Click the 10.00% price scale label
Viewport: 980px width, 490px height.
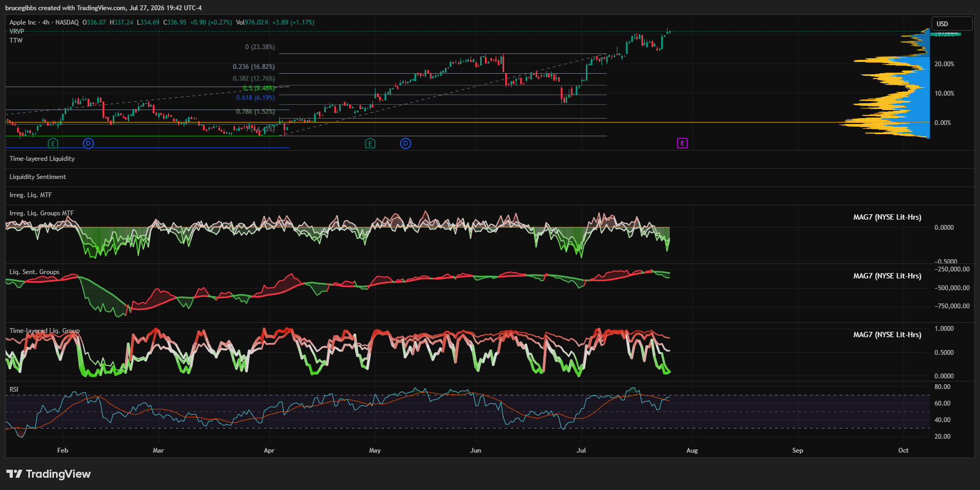(944, 94)
